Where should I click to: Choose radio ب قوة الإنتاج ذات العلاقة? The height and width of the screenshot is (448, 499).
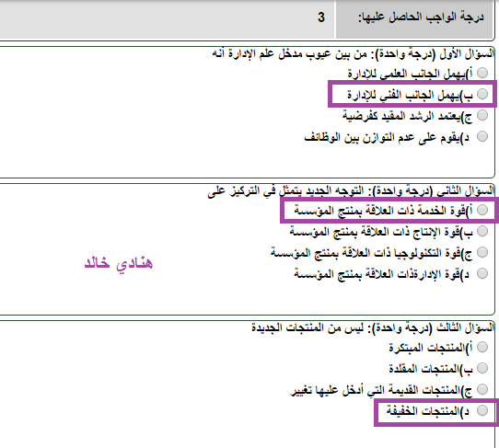tap(482, 231)
